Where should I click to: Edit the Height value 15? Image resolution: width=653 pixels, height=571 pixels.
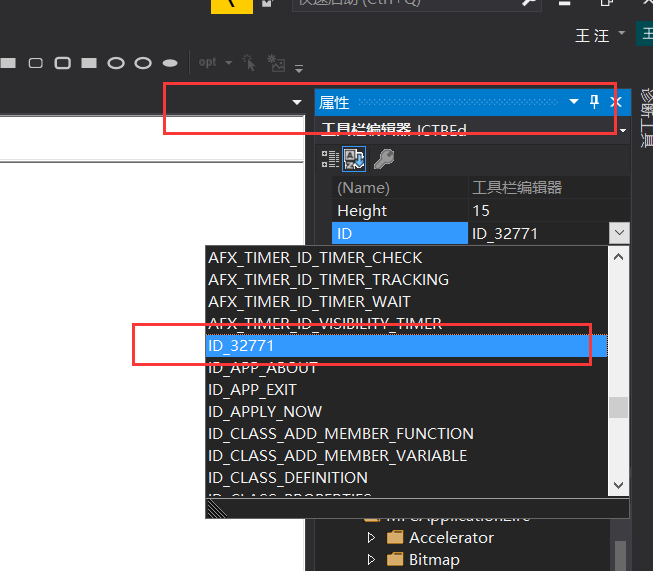[549, 211]
